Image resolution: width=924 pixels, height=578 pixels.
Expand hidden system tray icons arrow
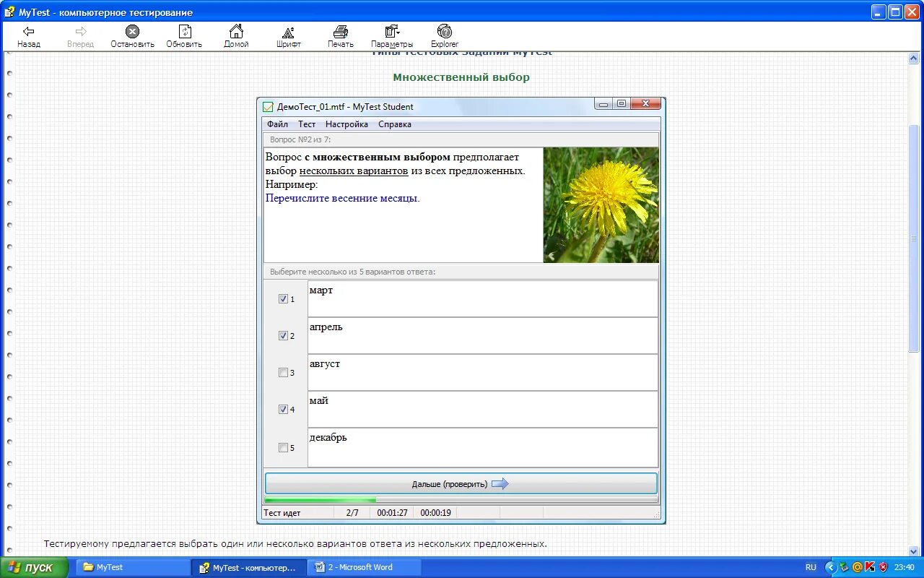click(830, 567)
